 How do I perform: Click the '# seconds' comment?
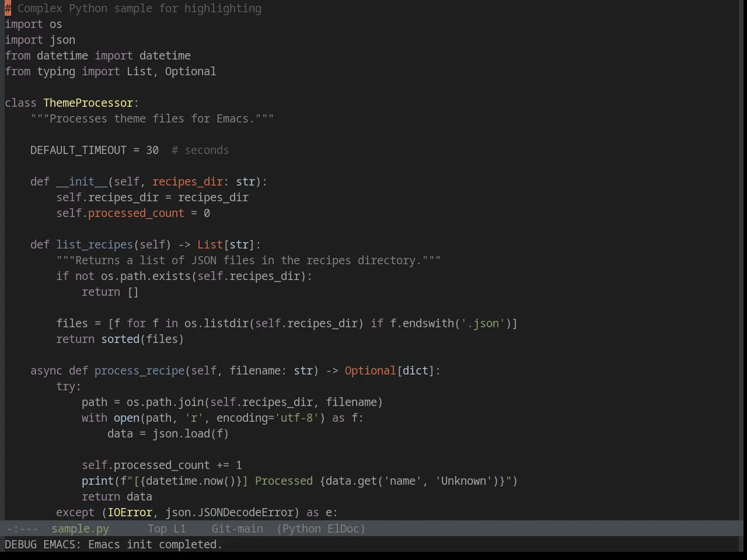click(200, 150)
